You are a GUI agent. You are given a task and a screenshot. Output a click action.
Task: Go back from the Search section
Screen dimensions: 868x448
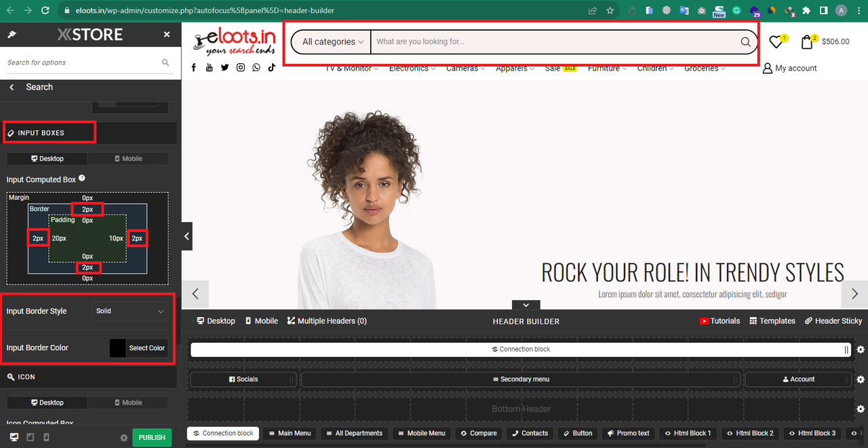(x=12, y=87)
